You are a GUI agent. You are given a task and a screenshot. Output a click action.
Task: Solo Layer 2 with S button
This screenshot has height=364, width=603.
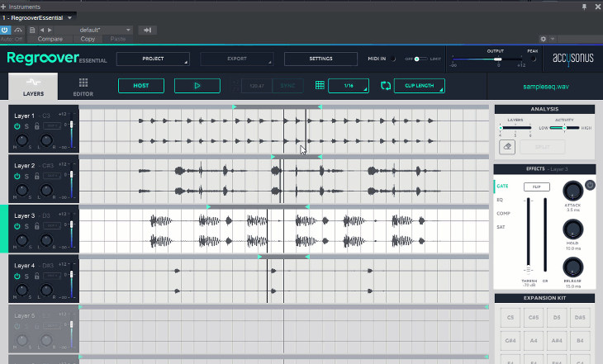pos(26,177)
